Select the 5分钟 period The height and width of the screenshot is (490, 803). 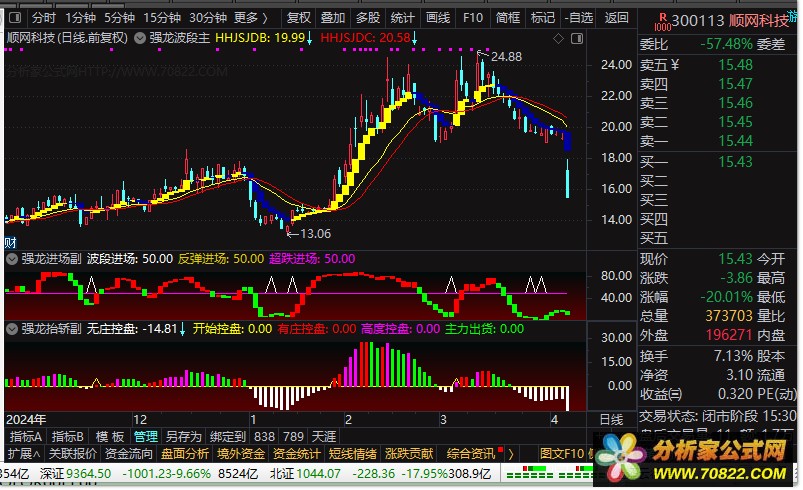click(119, 18)
